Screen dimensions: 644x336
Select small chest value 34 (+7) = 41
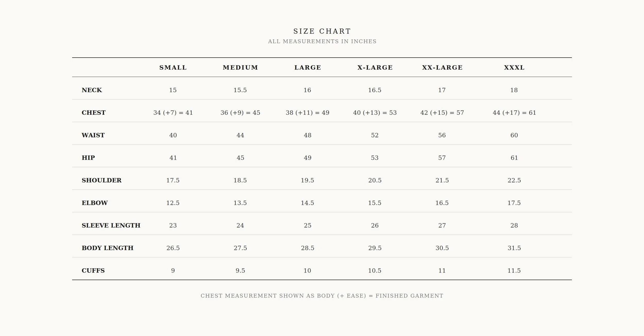tap(173, 113)
